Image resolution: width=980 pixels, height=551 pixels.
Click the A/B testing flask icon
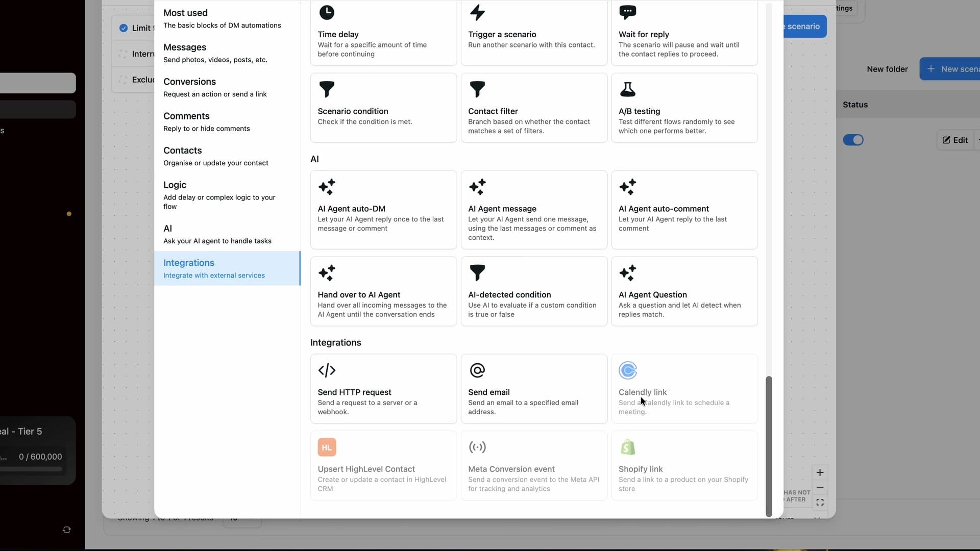tap(627, 89)
